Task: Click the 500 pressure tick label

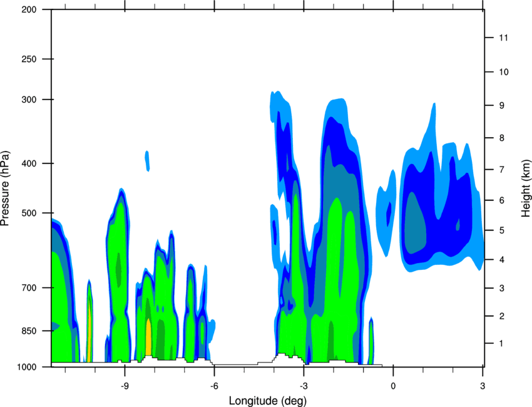Action: click(29, 213)
